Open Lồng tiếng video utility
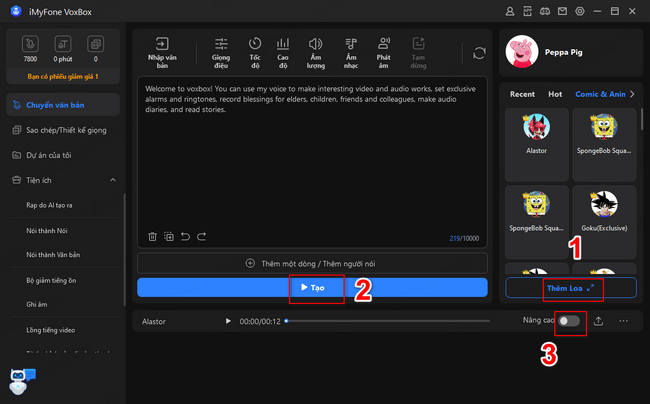 [x=51, y=330]
